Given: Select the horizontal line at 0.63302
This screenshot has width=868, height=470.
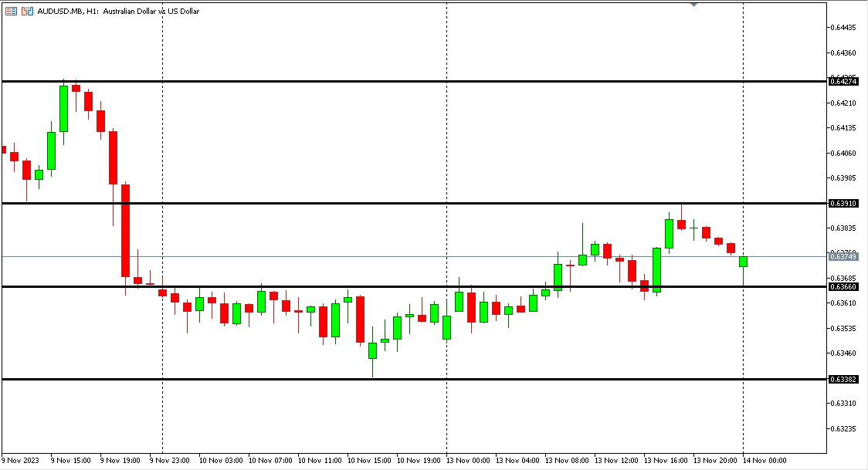Looking at the screenshot, I should (386, 379).
